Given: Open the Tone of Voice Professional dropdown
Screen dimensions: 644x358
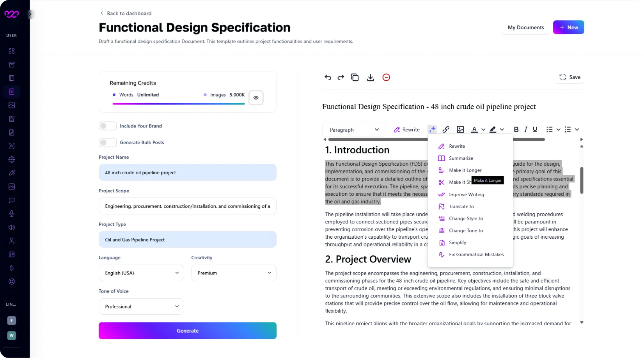Looking at the screenshot, I should tap(141, 307).
